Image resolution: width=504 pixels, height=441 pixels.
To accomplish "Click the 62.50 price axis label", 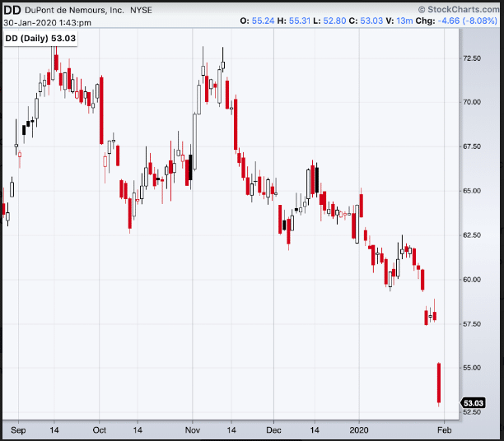I will click(472, 235).
